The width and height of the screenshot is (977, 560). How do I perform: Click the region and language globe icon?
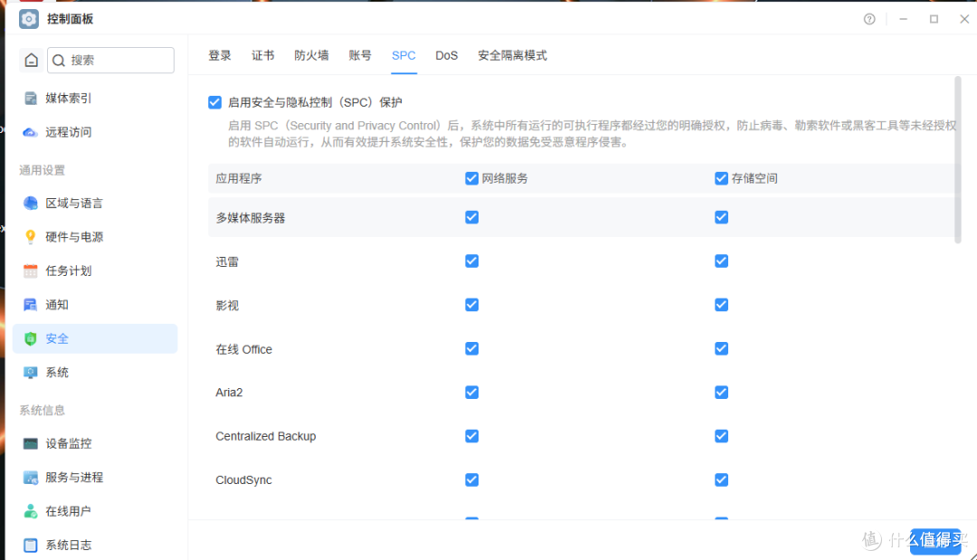[x=30, y=203]
